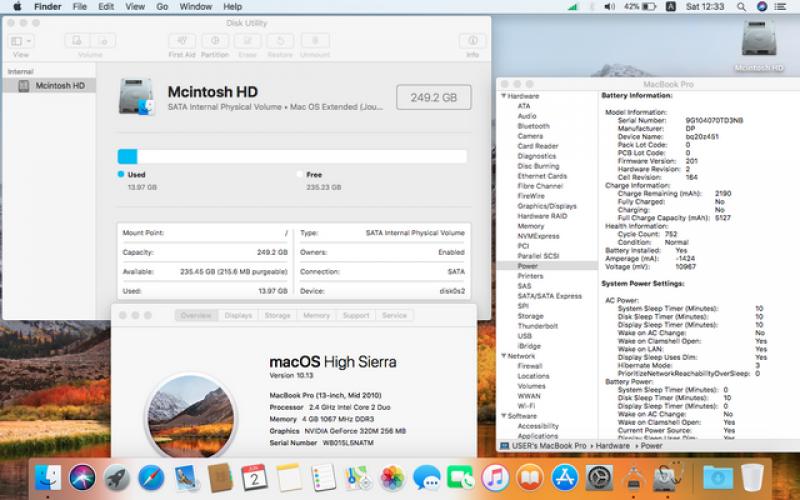Open the View sidebar dropdown in Disk Utility
The height and width of the screenshot is (500, 800).
click(21, 41)
